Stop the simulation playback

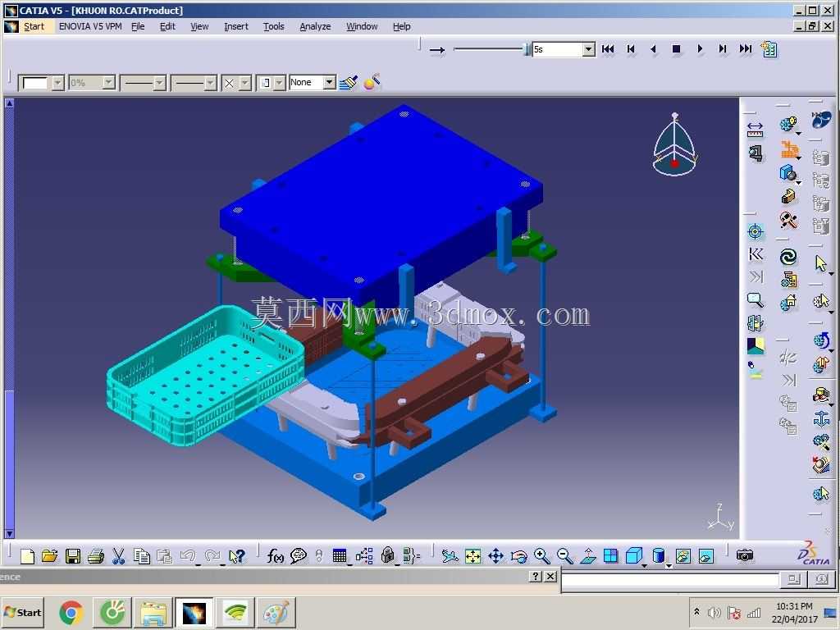(676, 49)
